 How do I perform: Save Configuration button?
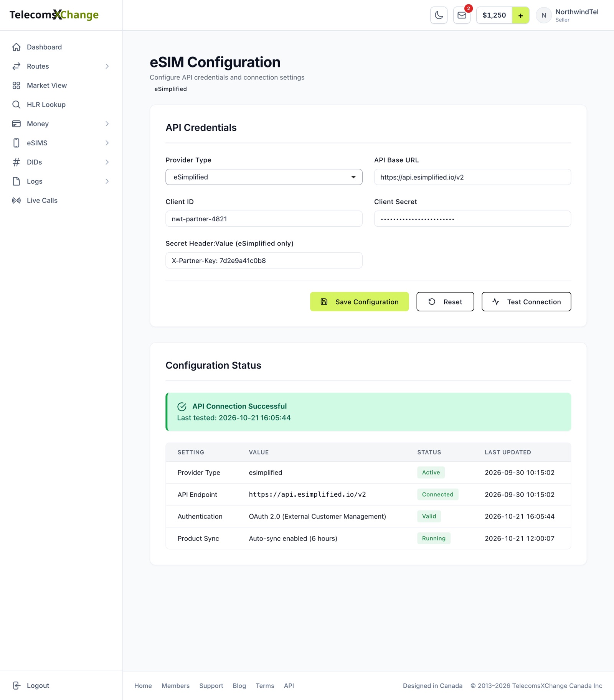(x=359, y=302)
